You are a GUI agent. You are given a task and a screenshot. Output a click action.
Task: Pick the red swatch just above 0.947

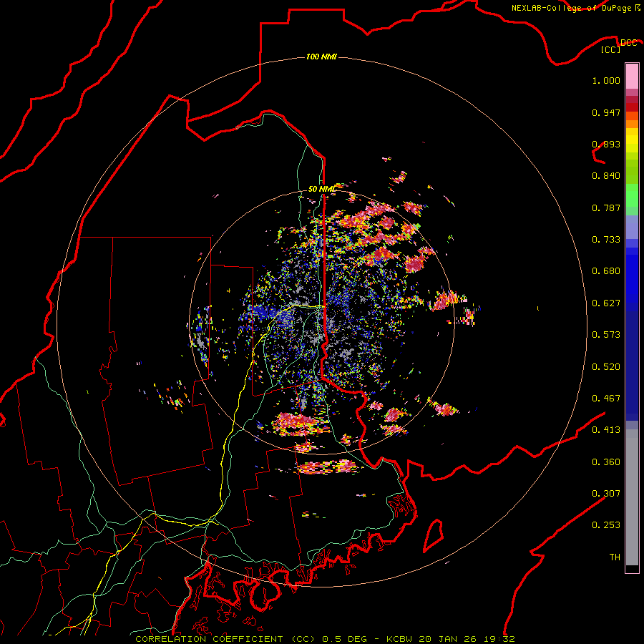click(x=632, y=107)
